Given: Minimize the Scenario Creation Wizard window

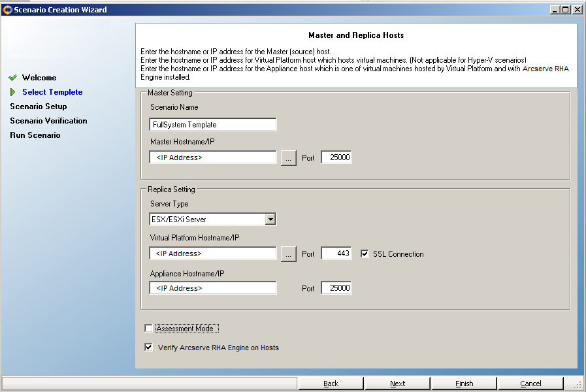Looking at the screenshot, I should pyautogui.click(x=555, y=10).
